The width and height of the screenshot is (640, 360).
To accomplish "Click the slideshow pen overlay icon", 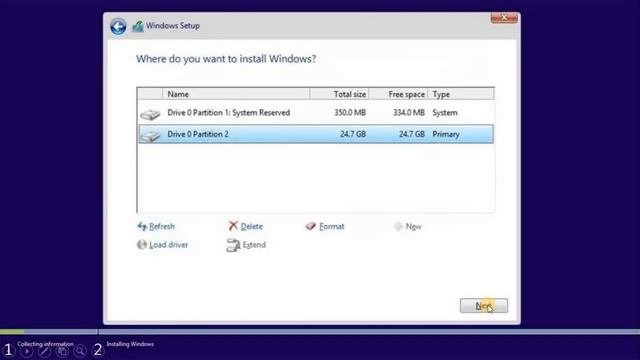I will point(44,351).
